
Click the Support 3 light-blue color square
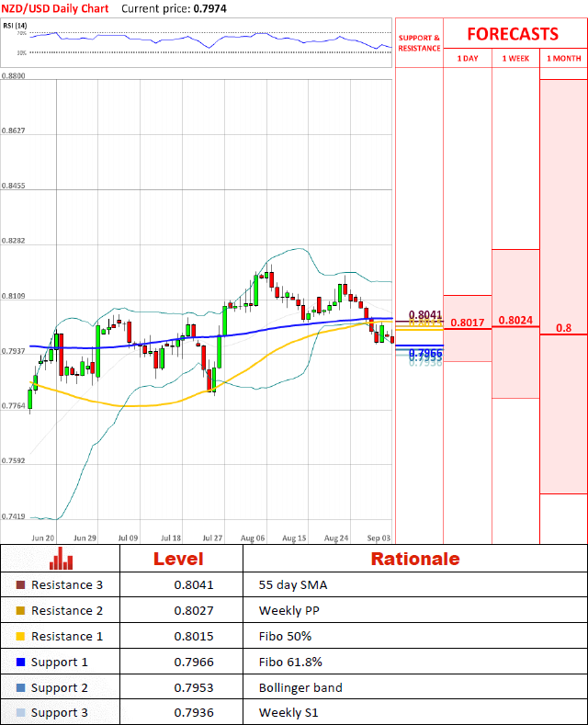pyautogui.click(x=21, y=713)
